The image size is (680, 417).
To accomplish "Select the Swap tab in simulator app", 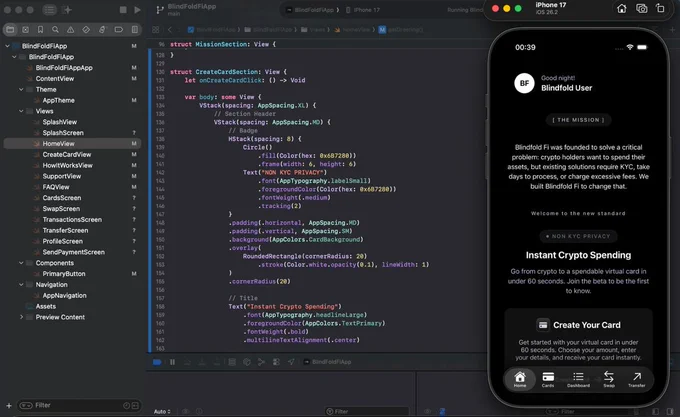I will [609, 379].
